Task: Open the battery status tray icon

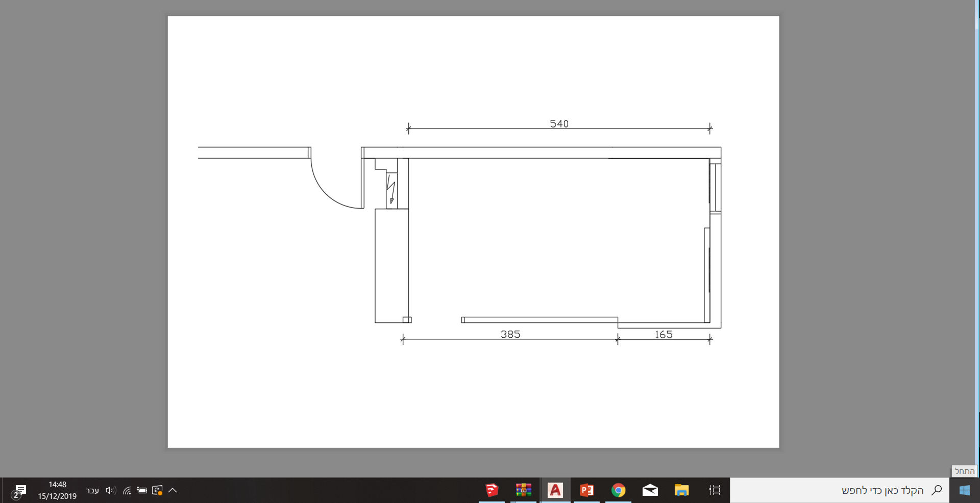Action: coord(142,490)
